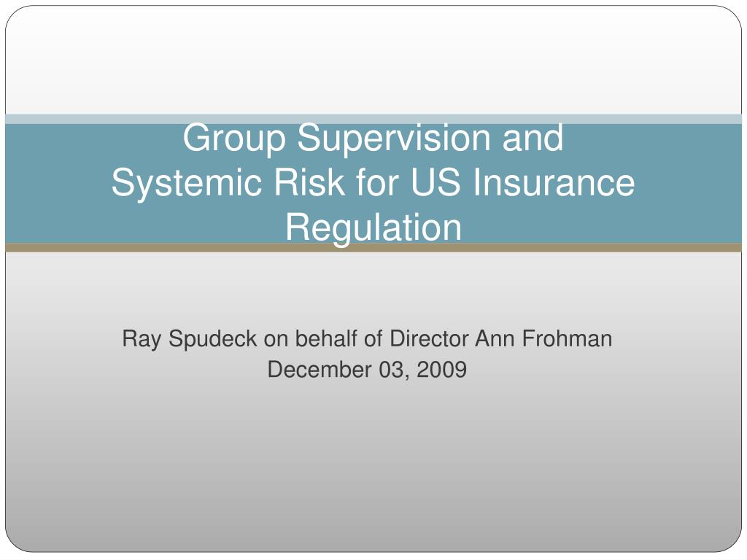Image resolution: width=747 pixels, height=560 pixels.
Task: Click the word 'Group' in the title
Action: [x=234, y=138]
